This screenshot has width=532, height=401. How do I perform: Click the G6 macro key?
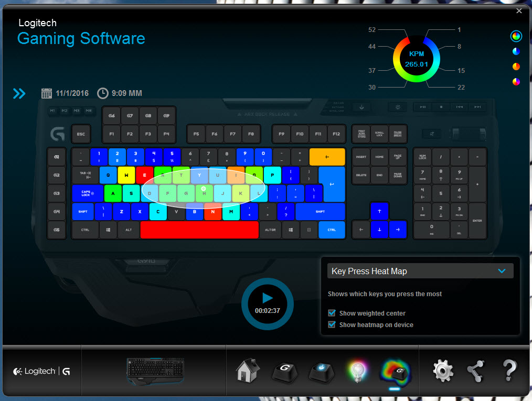tap(112, 116)
